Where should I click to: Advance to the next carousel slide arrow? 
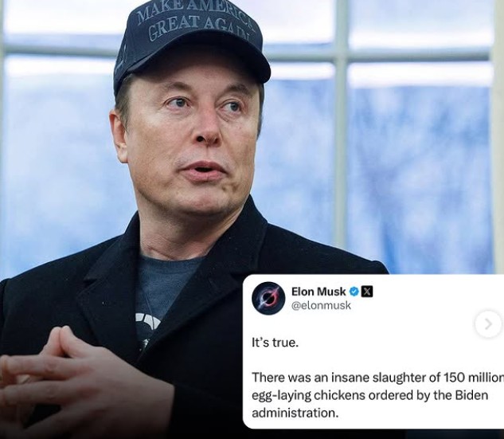coord(488,323)
